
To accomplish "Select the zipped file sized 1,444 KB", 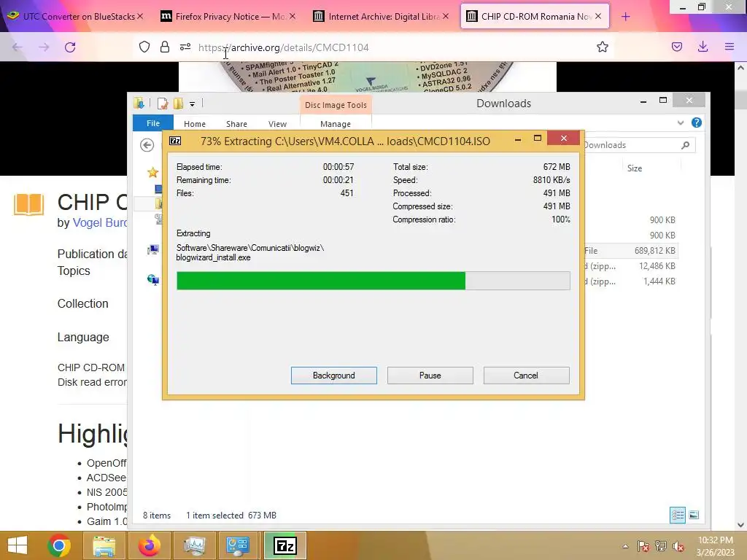I will 630,281.
